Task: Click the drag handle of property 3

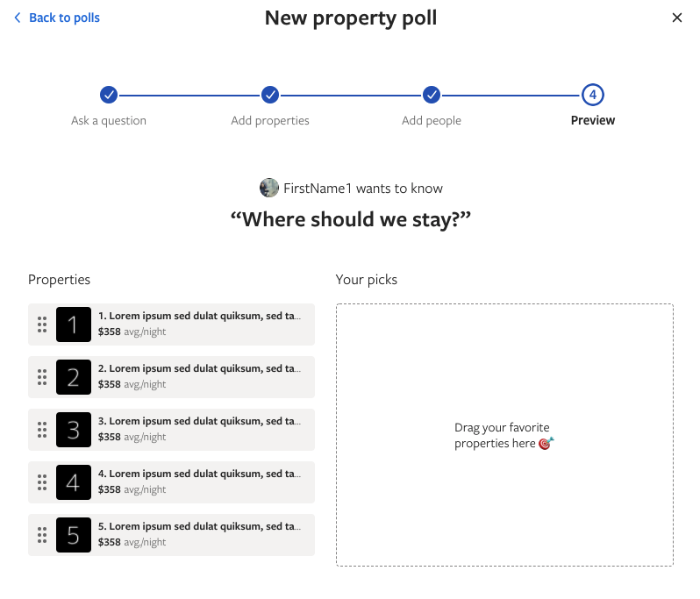Action: [x=42, y=430]
